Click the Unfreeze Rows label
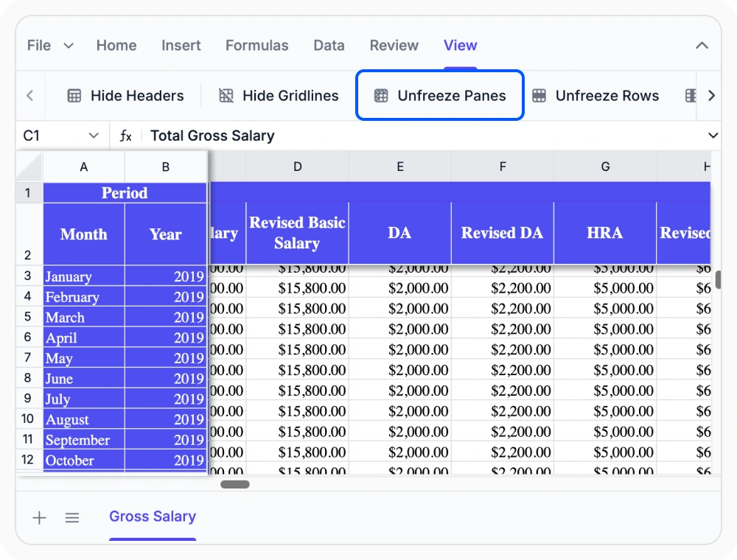737x560 pixels. click(607, 96)
